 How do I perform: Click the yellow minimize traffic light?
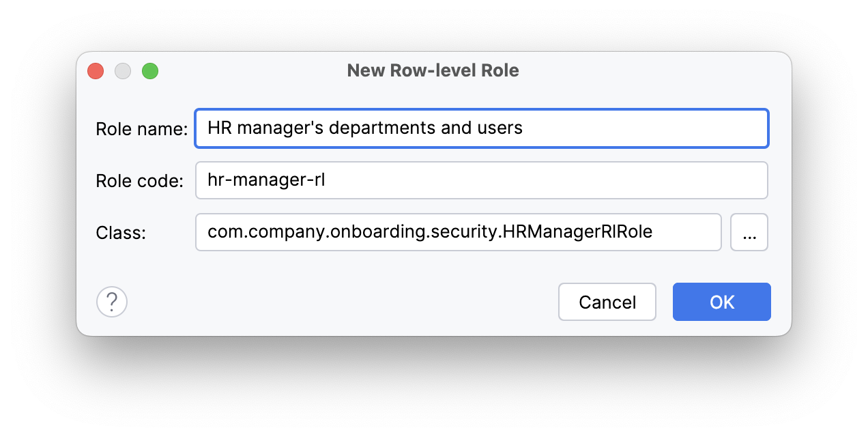122,70
